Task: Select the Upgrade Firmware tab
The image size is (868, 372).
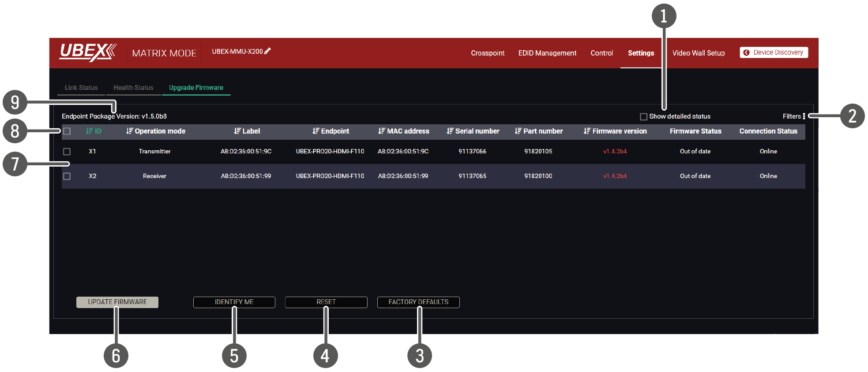Action: (x=196, y=88)
